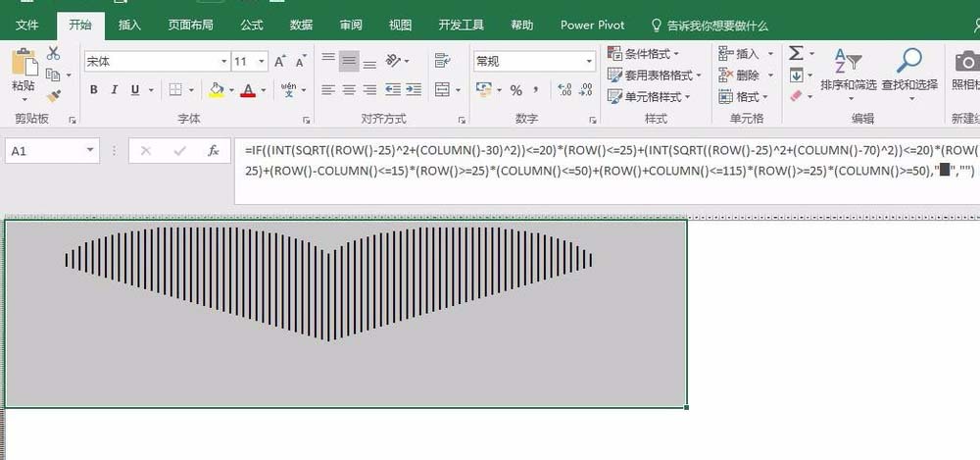
Task: Toggle Underline formatting
Action: pos(135,90)
